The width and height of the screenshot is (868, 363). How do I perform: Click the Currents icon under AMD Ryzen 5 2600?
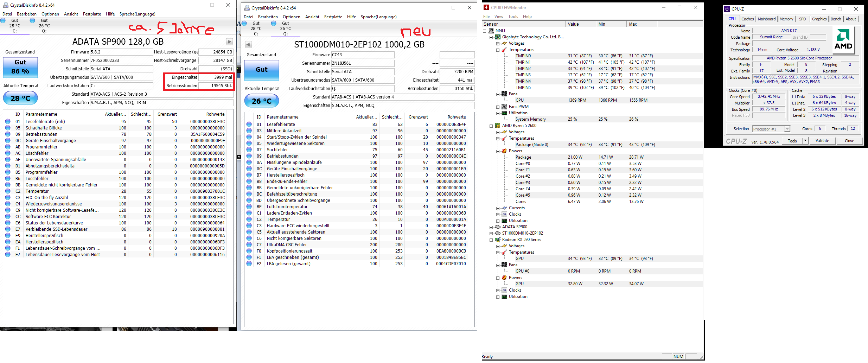click(504, 208)
